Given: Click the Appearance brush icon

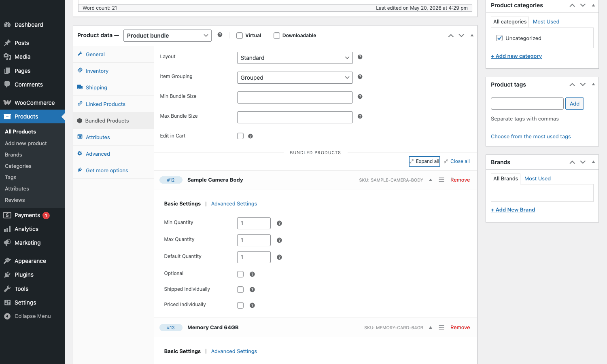Looking at the screenshot, I should (x=7, y=261).
